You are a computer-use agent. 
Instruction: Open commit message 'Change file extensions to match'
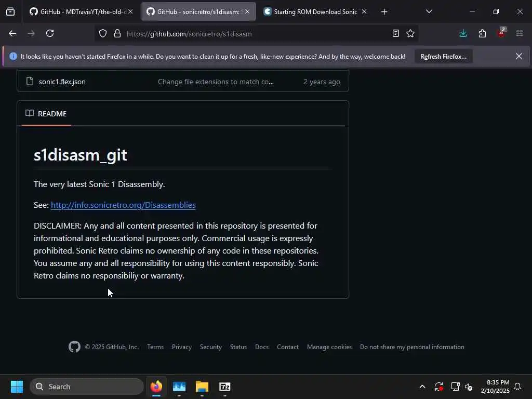(x=216, y=82)
